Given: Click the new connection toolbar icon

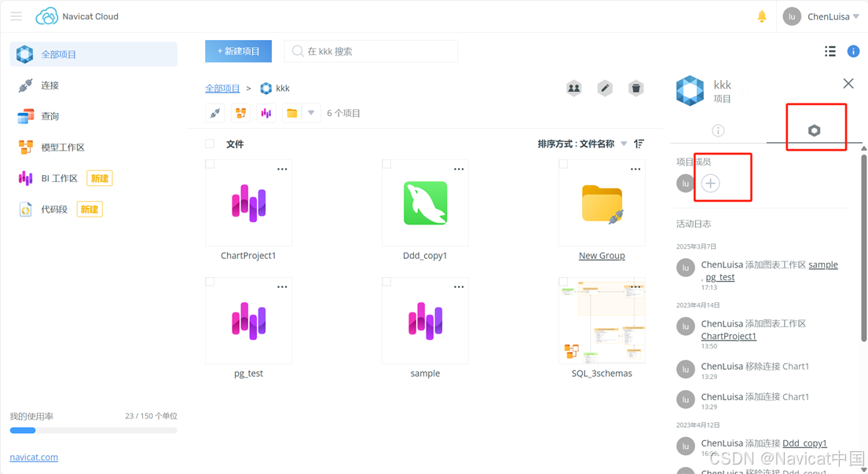Looking at the screenshot, I should pos(215,113).
